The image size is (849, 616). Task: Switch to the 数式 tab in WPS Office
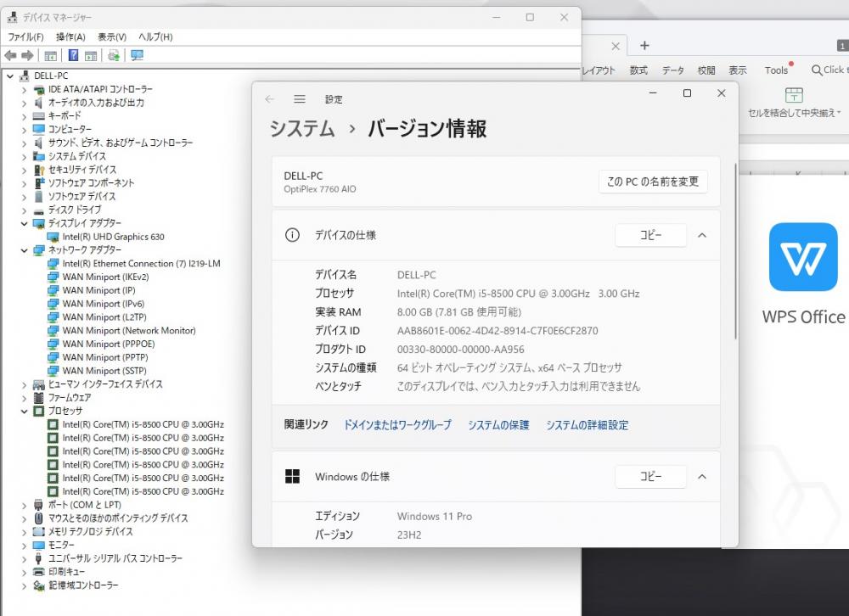[638, 70]
